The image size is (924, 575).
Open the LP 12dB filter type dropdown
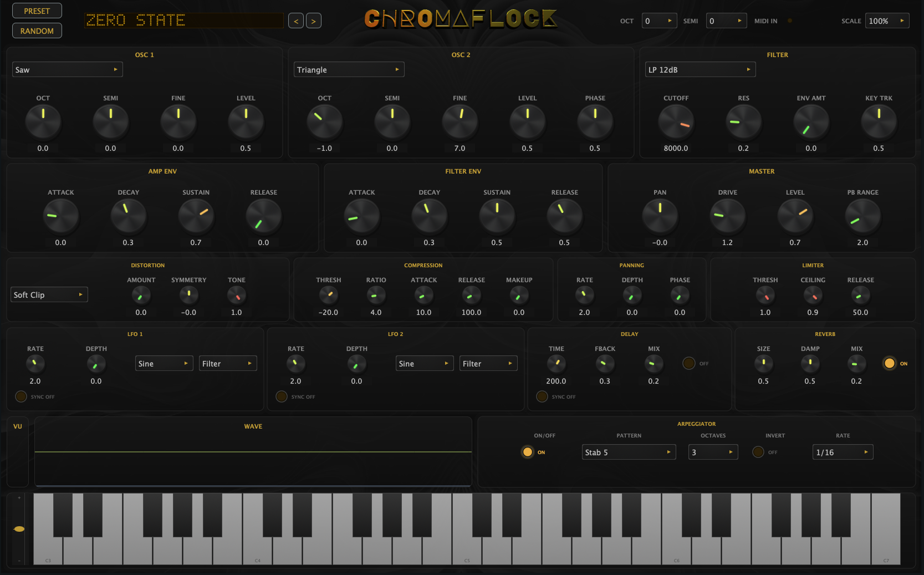coord(701,70)
